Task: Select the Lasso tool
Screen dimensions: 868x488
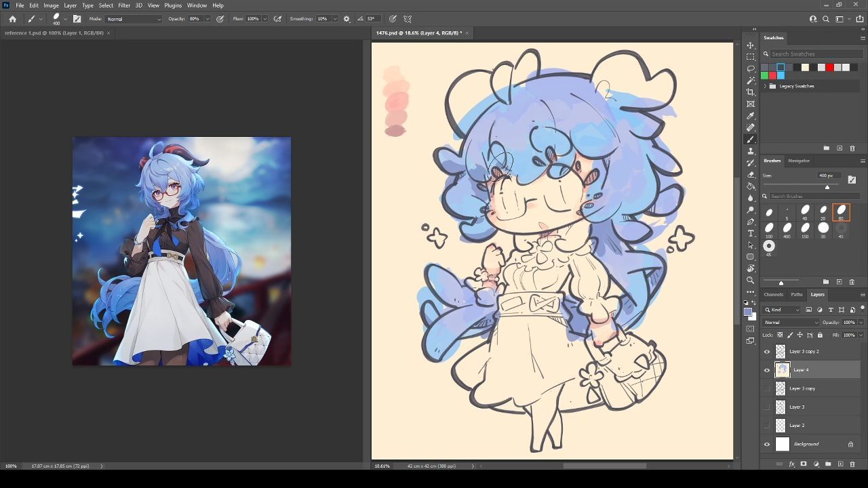Action: tap(751, 68)
